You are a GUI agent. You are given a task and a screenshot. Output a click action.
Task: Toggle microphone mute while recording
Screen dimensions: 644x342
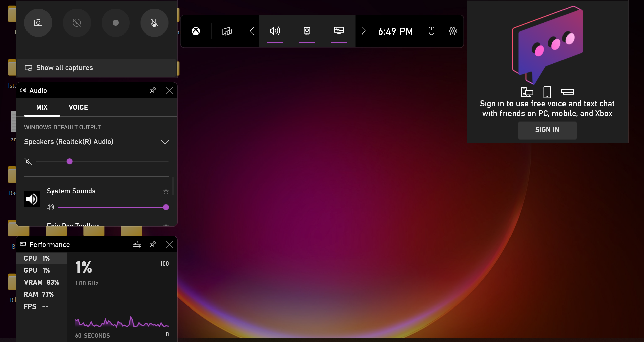click(x=154, y=23)
